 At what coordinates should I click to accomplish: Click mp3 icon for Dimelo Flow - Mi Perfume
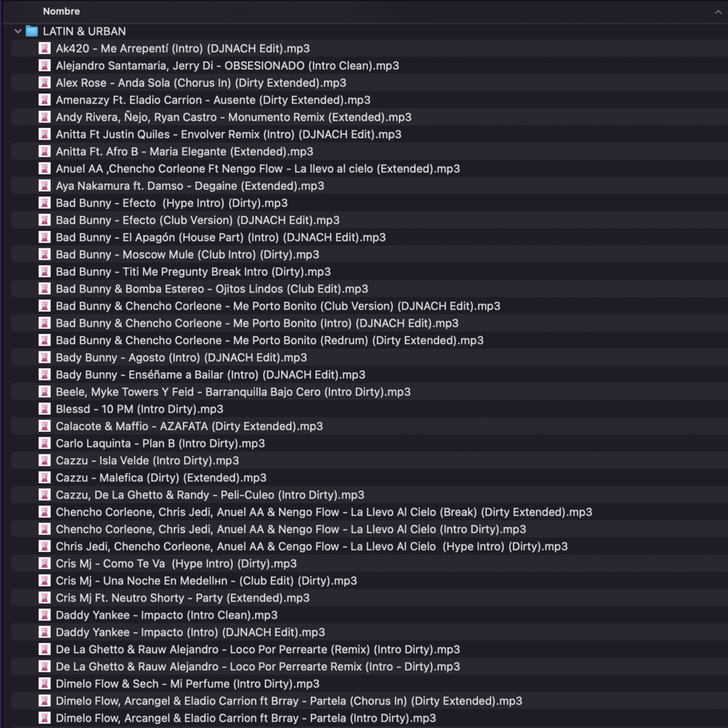(x=45, y=684)
